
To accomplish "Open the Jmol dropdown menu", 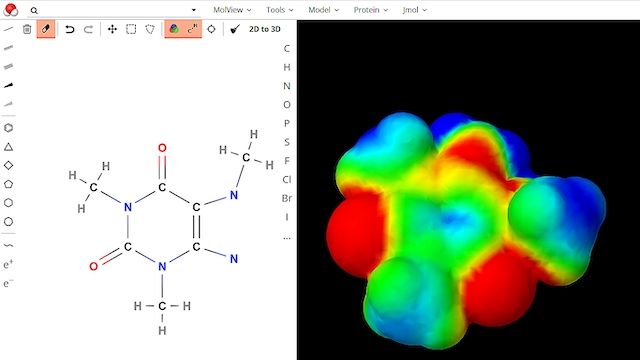I will (x=414, y=10).
